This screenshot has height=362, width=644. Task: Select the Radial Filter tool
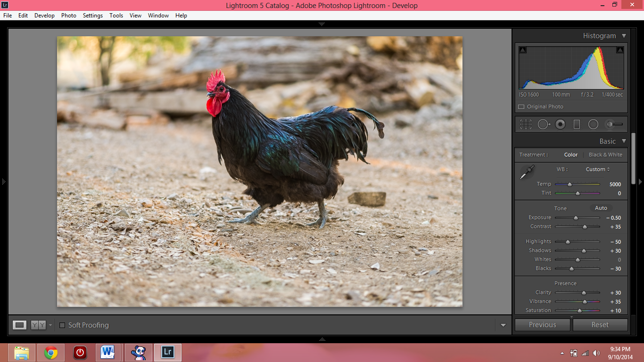tap(593, 124)
